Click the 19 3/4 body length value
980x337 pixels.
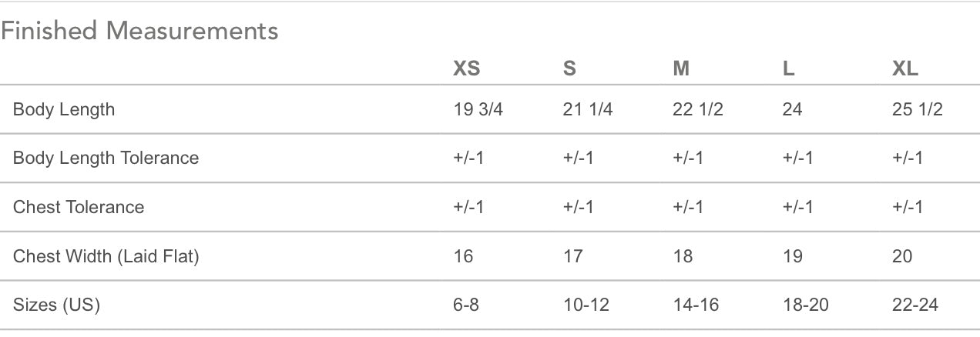[x=478, y=109]
